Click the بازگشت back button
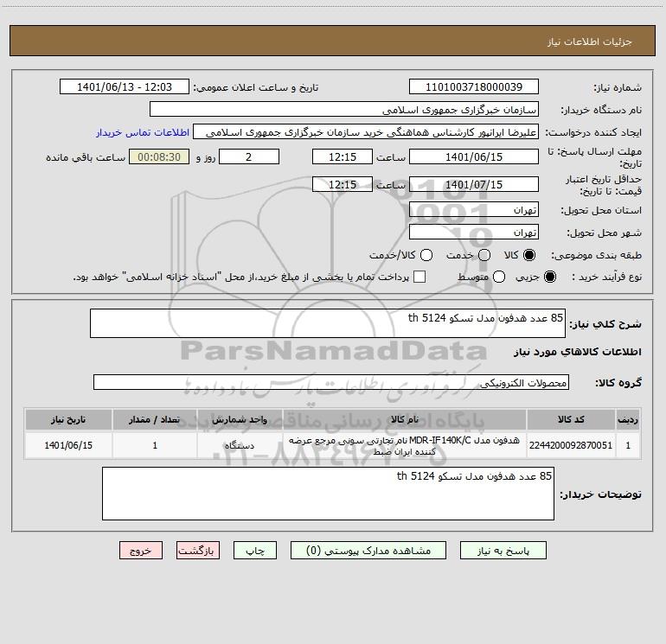 198,551
